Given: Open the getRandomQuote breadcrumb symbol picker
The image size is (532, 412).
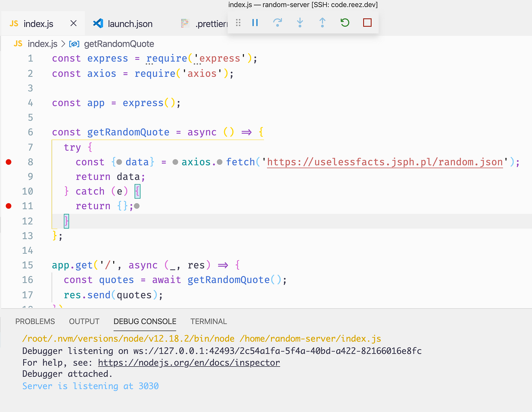Looking at the screenshot, I should [119, 44].
